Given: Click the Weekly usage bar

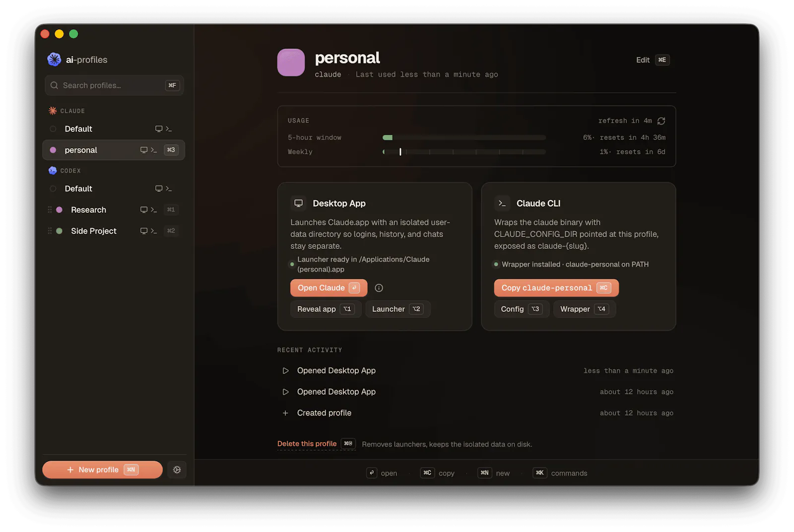Looking at the screenshot, I should [464, 152].
